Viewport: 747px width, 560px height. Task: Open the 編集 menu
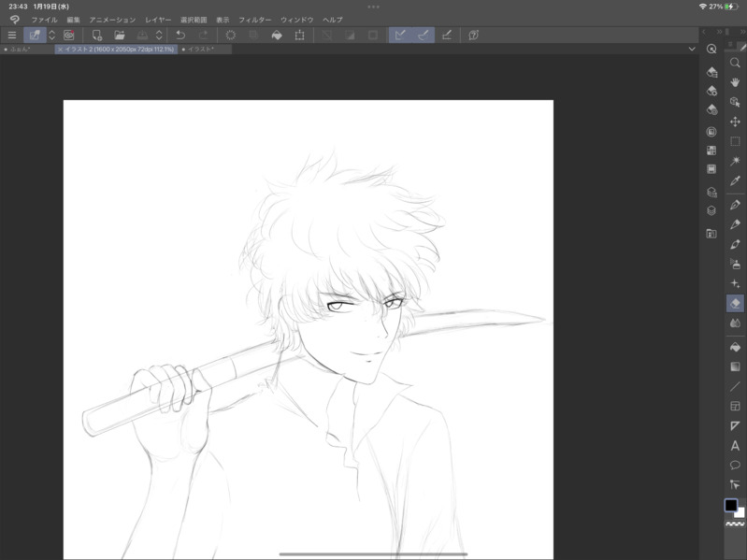coord(73,20)
